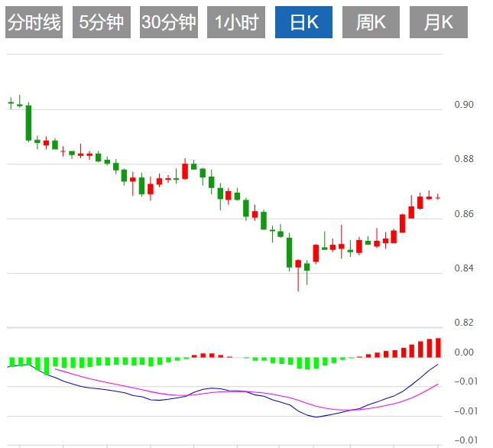The image size is (493, 448).
Task: Click the 0.84 price axis label
Action: (464, 268)
